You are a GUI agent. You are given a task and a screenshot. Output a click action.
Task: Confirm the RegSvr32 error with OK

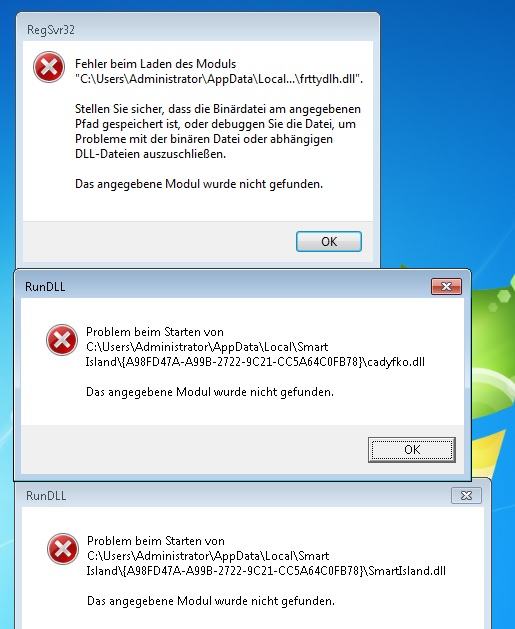pos(329,241)
